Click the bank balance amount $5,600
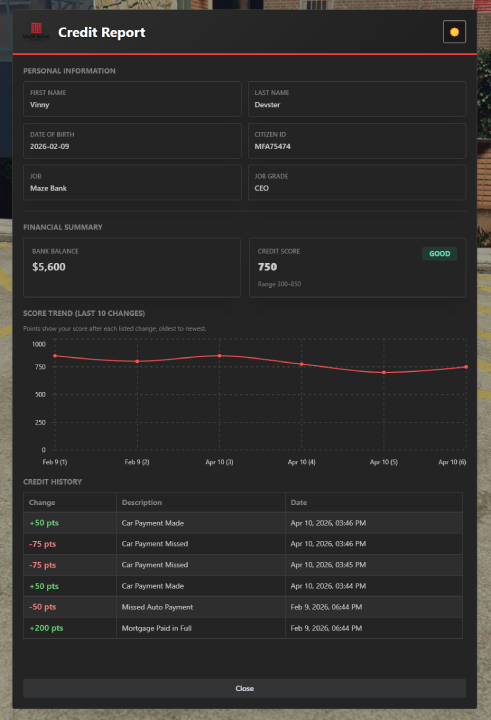The height and width of the screenshot is (720, 491). pos(49,267)
